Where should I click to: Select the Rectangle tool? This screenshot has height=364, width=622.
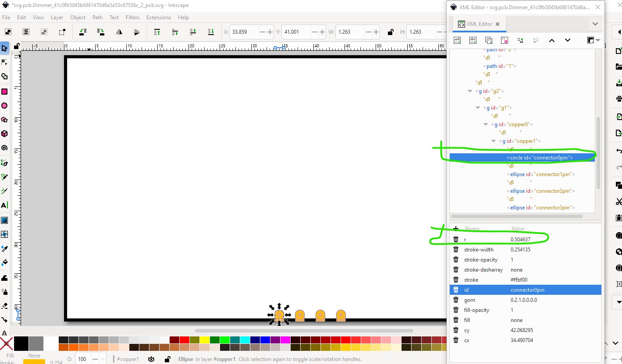point(4,92)
